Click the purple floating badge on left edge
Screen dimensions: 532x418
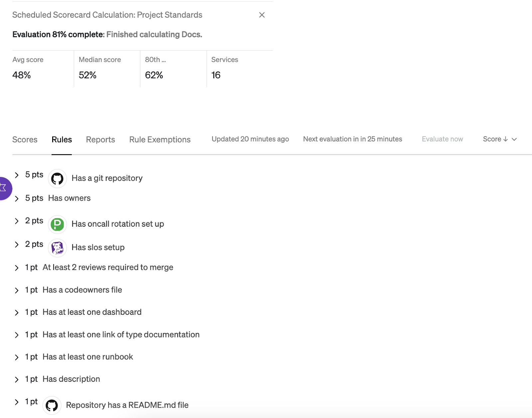pyautogui.click(x=4, y=188)
